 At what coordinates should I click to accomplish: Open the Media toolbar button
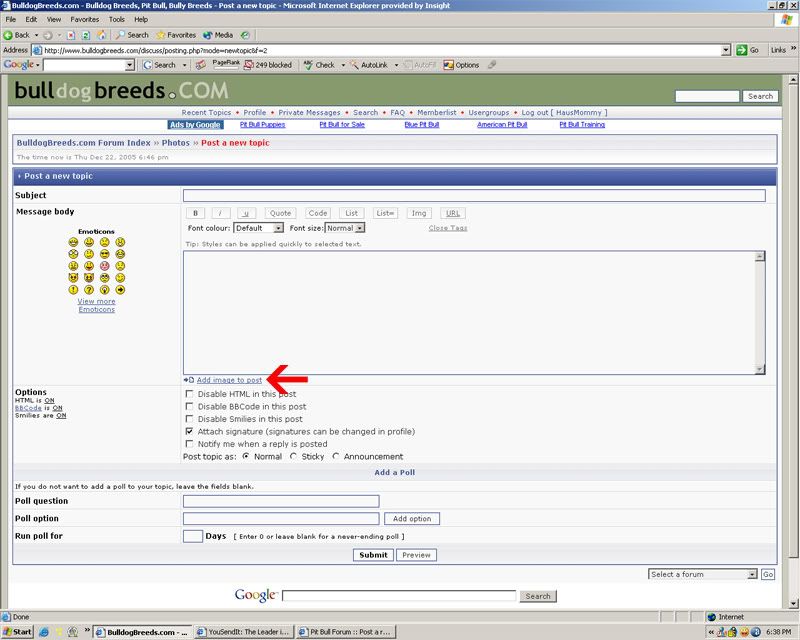(x=218, y=35)
